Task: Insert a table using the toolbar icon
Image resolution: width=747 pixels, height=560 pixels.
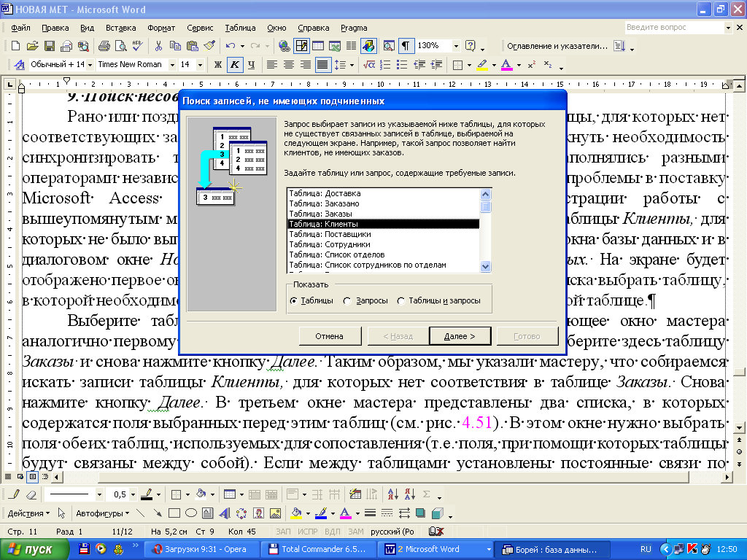Action: point(318,46)
